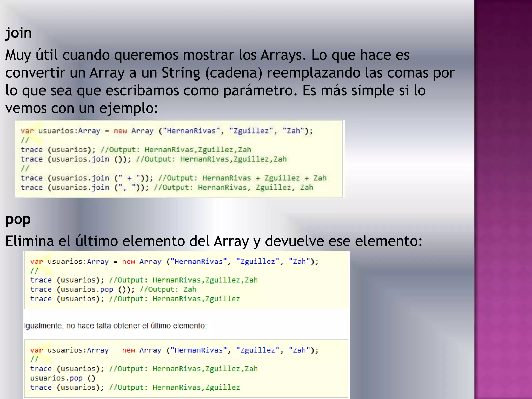Click "Elimina el último elemento del Array" sentence
Image resolution: width=532 pixels, height=399 pixels.
214,241
